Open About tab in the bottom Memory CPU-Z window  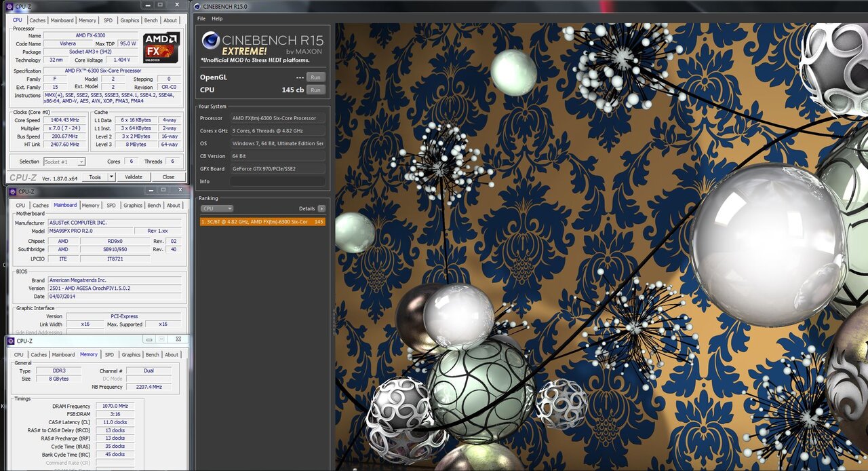click(x=172, y=355)
